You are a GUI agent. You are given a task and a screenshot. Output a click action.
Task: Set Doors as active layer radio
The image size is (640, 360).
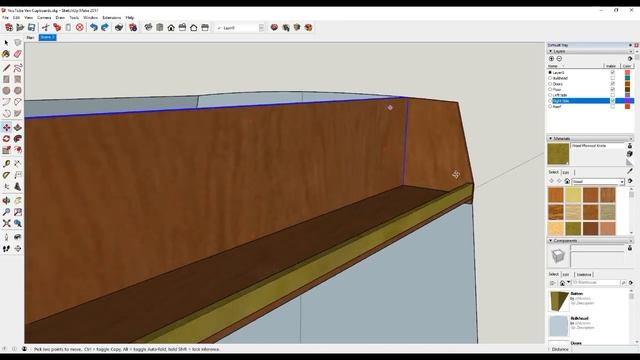tap(550, 84)
